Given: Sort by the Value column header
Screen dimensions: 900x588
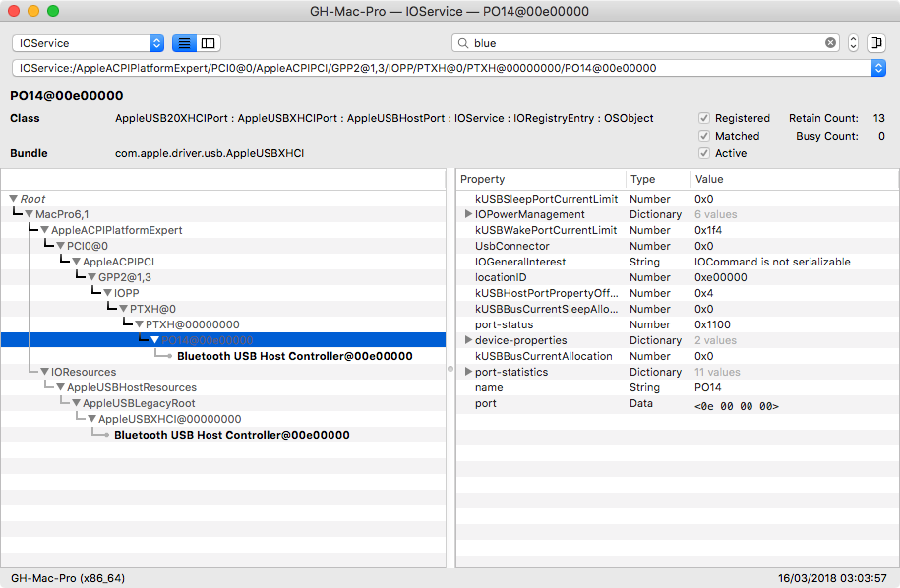Looking at the screenshot, I should pos(795,179).
